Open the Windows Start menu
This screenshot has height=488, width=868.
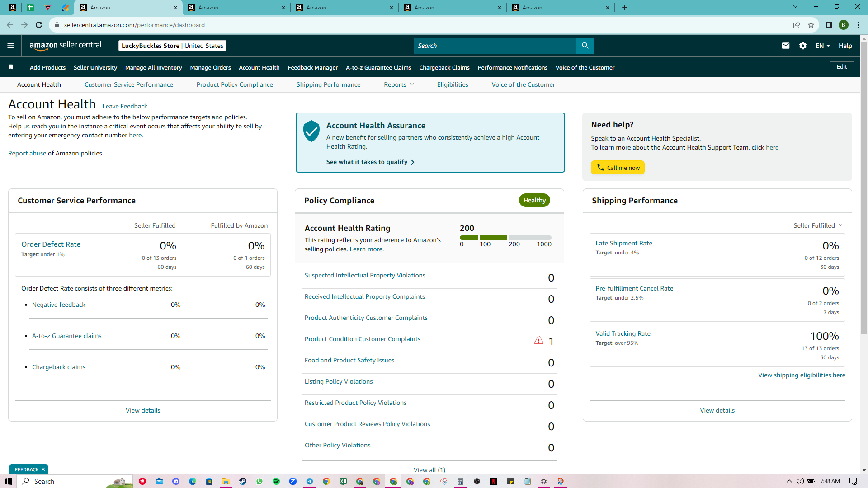click(8, 481)
